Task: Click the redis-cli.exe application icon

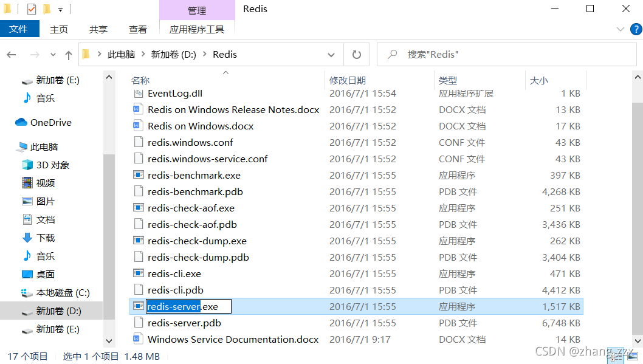Action: [139, 273]
